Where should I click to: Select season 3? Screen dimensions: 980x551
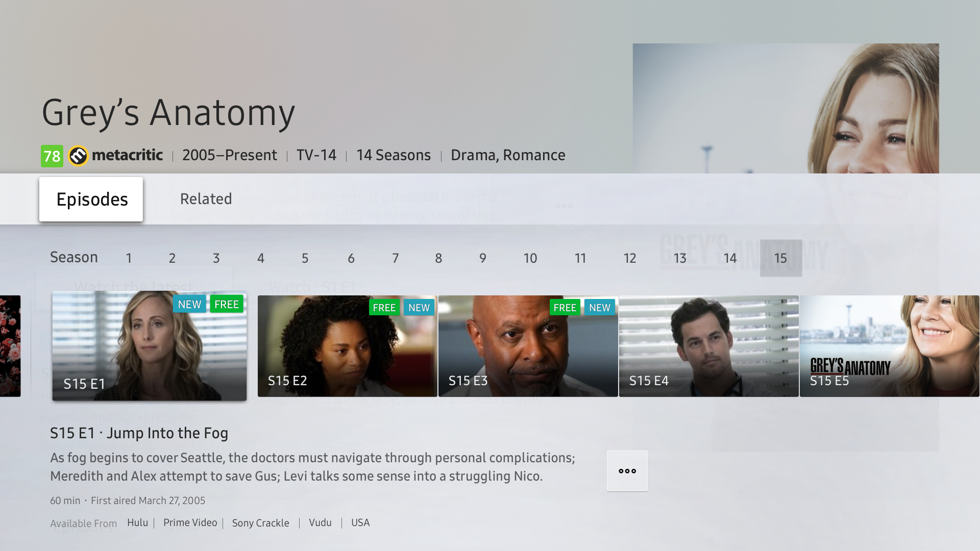coord(216,258)
